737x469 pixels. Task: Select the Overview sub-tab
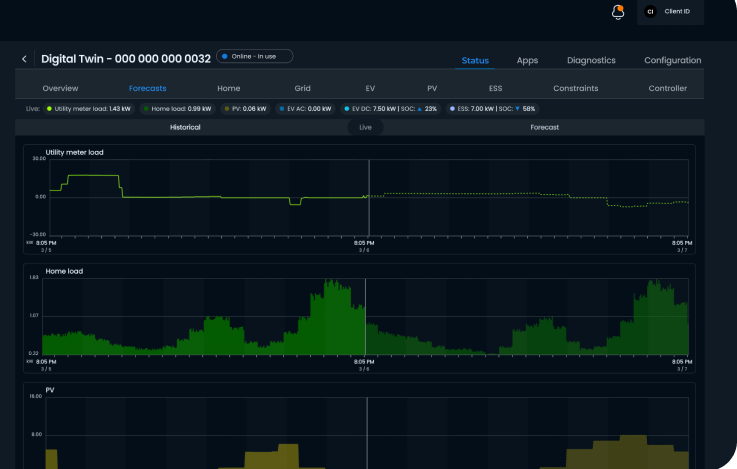(x=60, y=88)
